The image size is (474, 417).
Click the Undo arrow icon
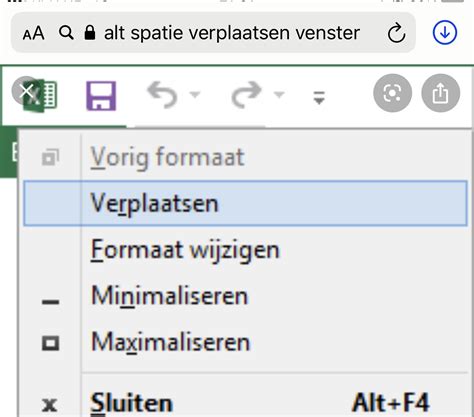tap(162, 95)
